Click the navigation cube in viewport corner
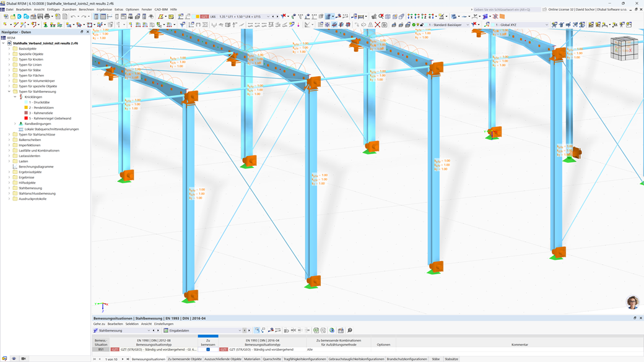Screen dimensions: 644x362 point(624,48)
